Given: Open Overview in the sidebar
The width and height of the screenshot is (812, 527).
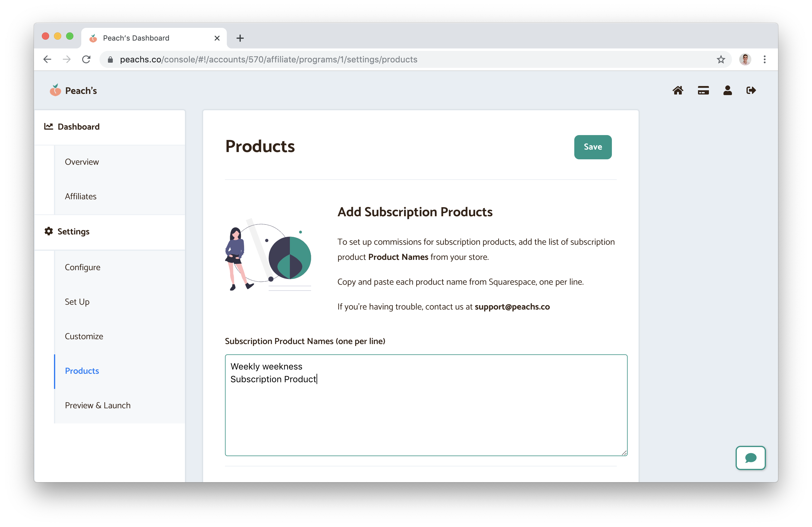Looking at the screenshot, I should click(x=82, y=162).
